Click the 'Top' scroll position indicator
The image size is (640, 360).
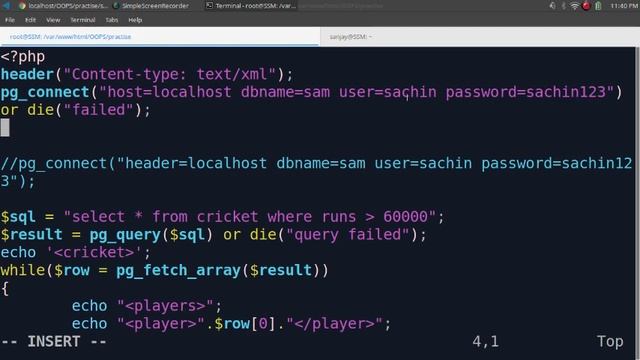tap(610, 342)
